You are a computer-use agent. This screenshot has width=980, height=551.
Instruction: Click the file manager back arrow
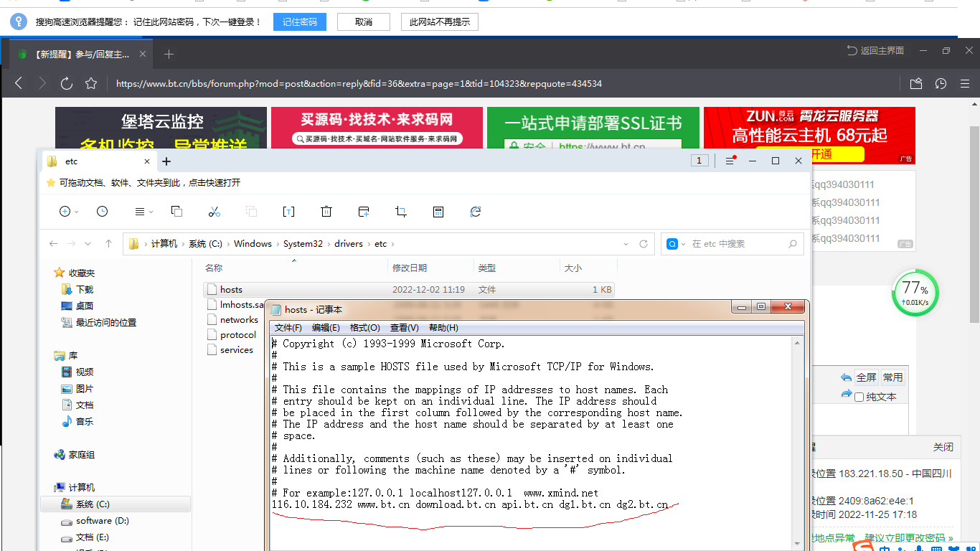[x=53, y=244]
